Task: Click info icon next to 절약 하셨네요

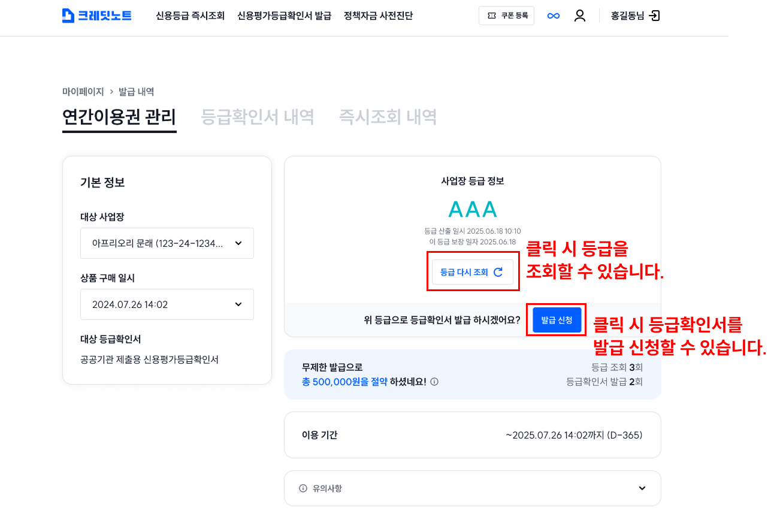Action: pyautogui.click(x=434, y=382)
